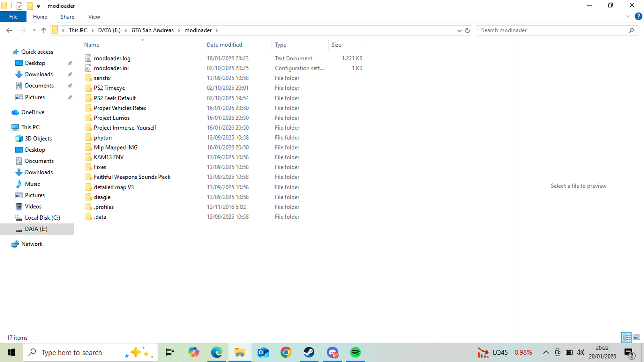The height and width of the screenshot is (362, 644).
Task: Open the address bar history dropdown
Action: pos(459,30)
